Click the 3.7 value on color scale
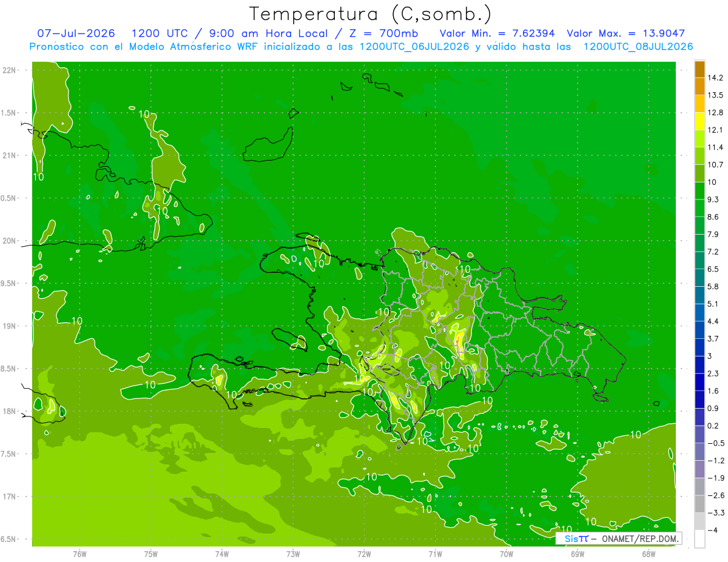The height and width of the screenshot is (562, 728). 713,338
